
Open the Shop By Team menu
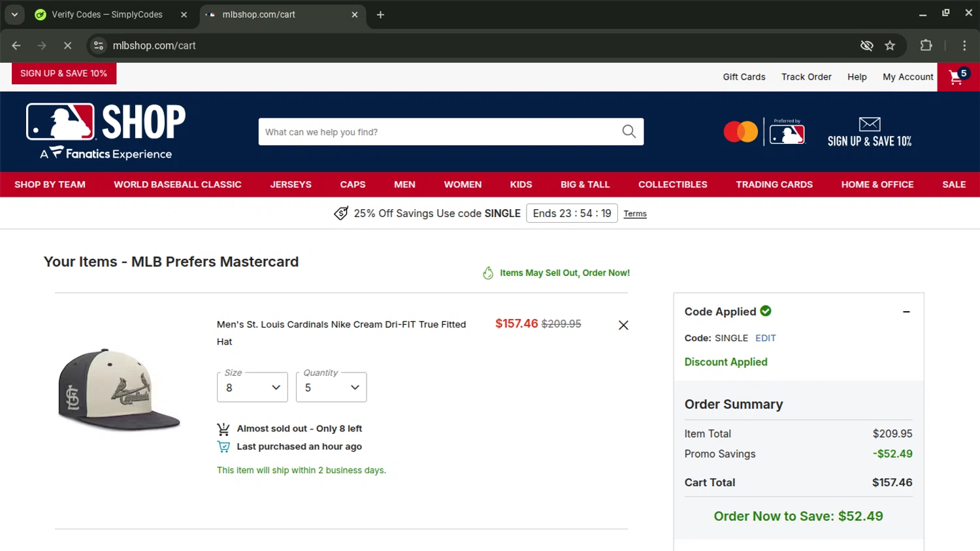click(50, 184)
